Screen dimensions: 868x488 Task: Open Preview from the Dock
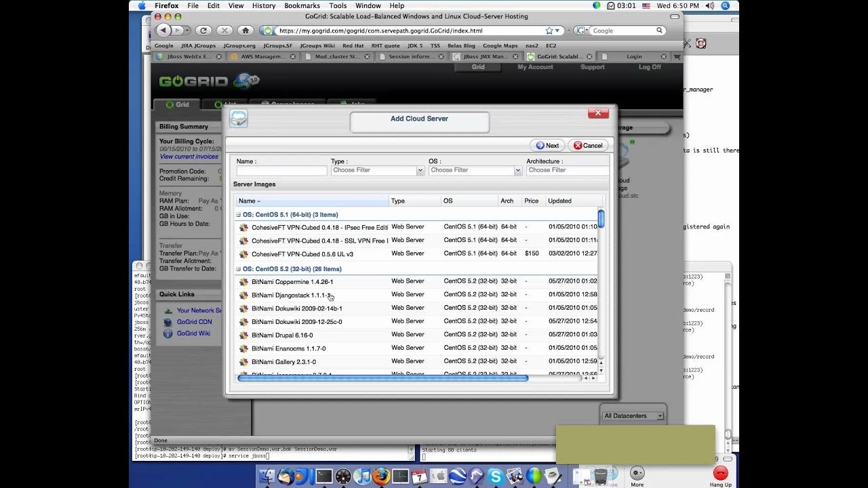tap(515, 476)
